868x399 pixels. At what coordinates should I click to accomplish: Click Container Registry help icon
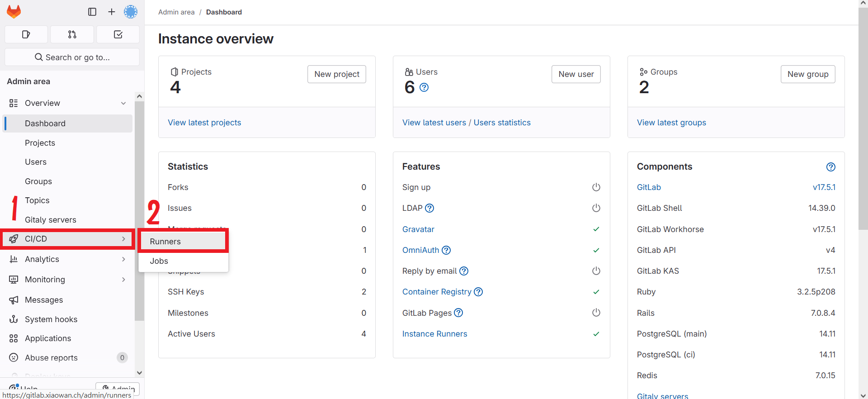click(478, 292)
